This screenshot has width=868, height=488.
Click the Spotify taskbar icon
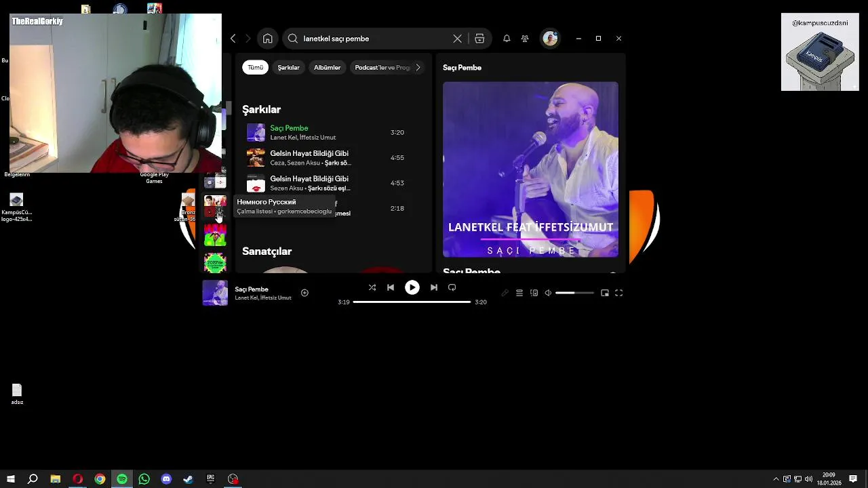coord(122,479)
